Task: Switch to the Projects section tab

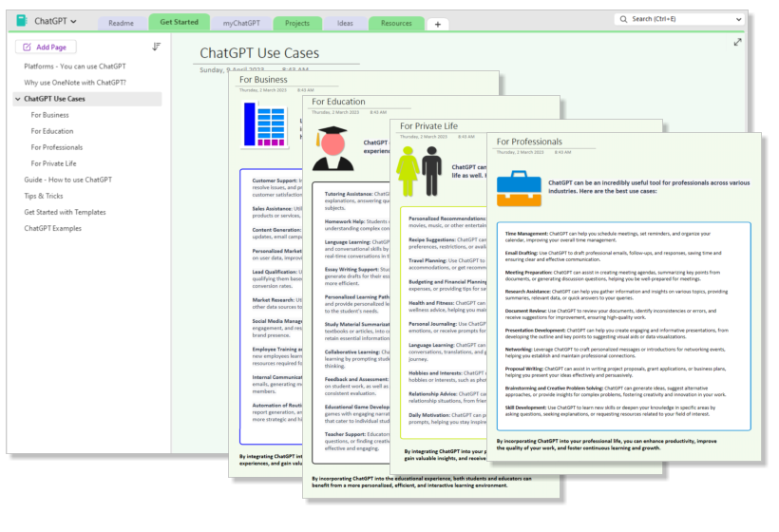Action: coord(297,23)
